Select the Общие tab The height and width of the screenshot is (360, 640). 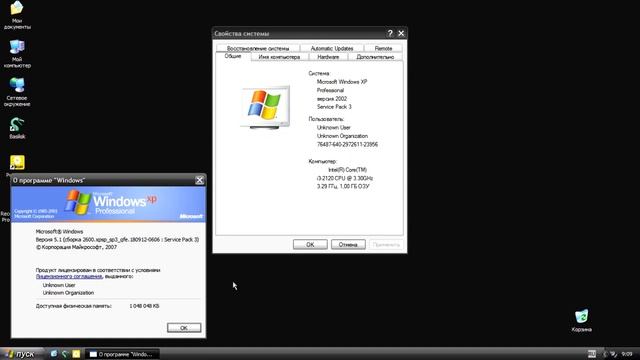(233, 56)
